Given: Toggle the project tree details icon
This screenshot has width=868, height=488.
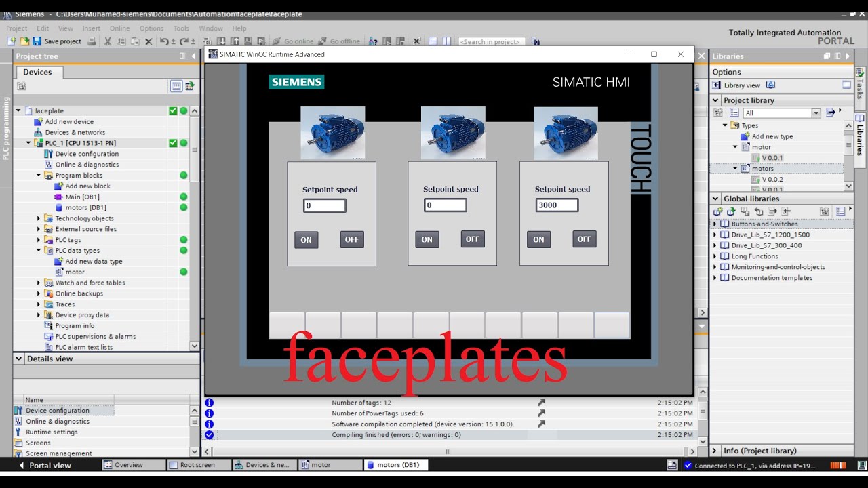Looking at the screenshot, I should [190, 86].
